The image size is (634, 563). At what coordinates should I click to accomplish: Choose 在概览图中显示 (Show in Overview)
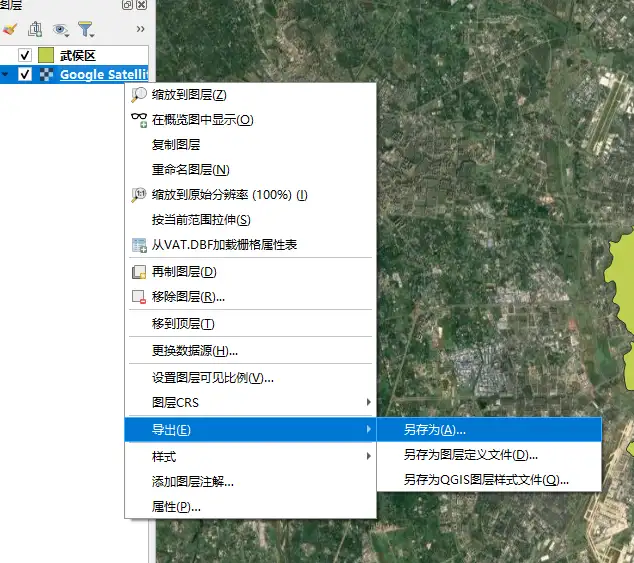(x=202, y=120)
